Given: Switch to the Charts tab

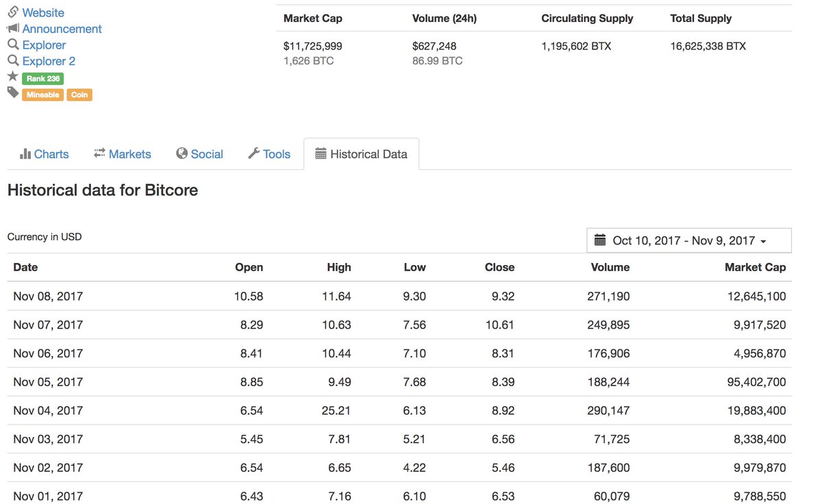Looking at the screenshot, I should (45, 154).
